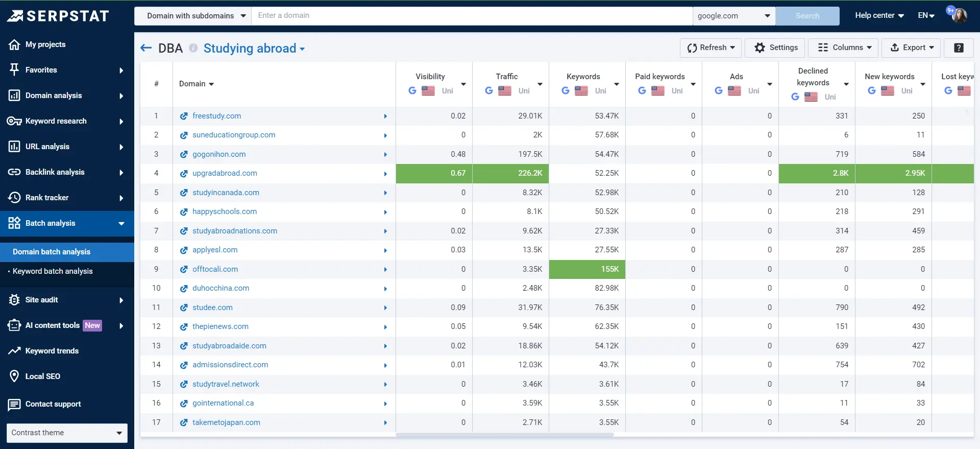Open the Refresh dropdown
Screen dimensions: 980x449
(x=710, y=48)
